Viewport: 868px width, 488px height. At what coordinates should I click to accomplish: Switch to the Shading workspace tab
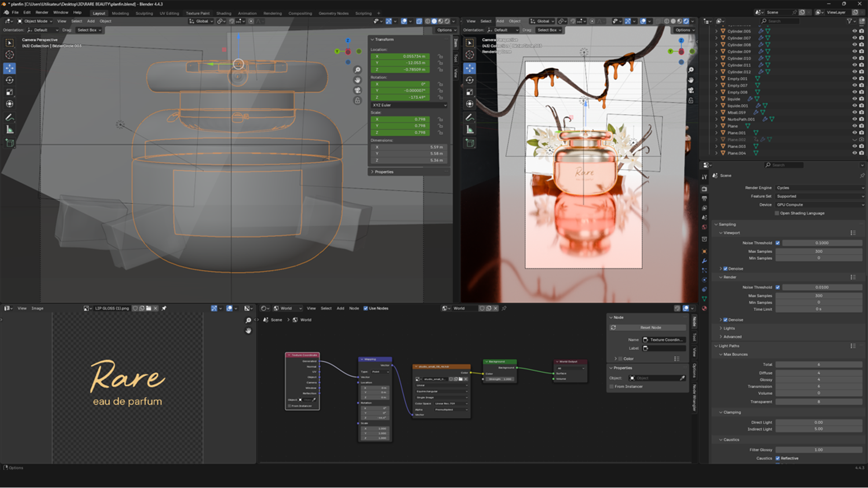tap(223, 13)
